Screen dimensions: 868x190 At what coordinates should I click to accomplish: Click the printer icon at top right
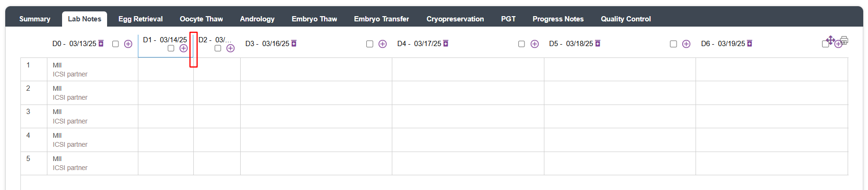pos(844,40)
